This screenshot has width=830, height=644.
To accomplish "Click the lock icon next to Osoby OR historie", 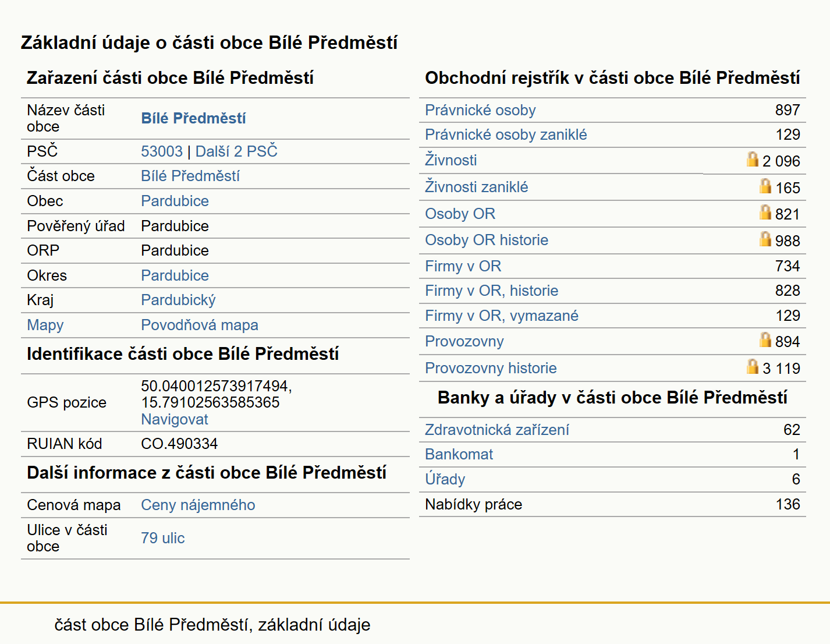I will (x=765, y=239).
